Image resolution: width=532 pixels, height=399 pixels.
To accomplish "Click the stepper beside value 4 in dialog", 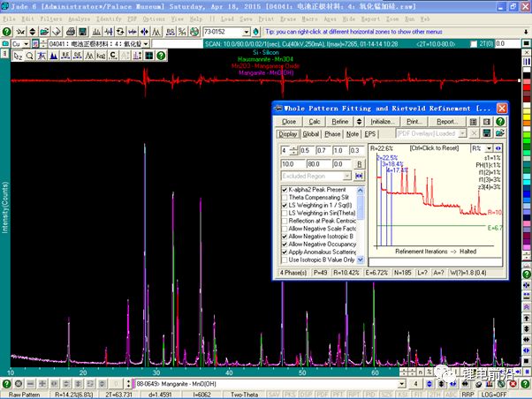I will [x=293, y=150].
